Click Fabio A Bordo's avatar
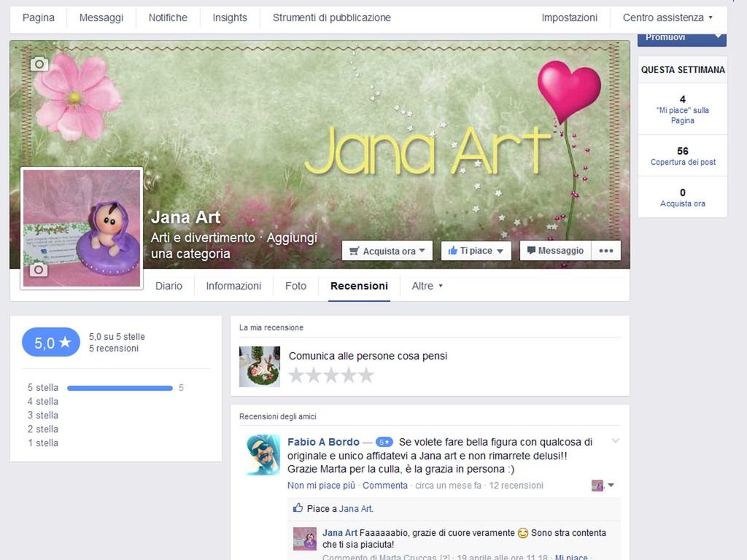The image size is (747, 560). click(263, 455)
